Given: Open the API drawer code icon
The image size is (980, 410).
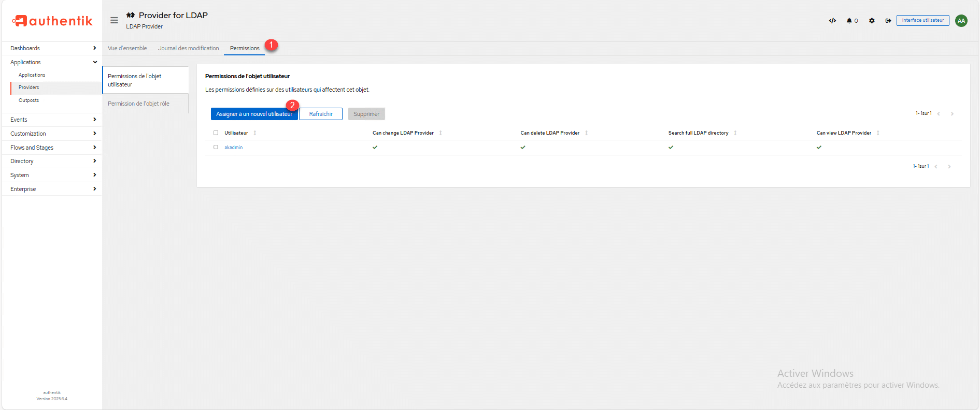Looking at the screenshot, I should (x=832, y=21).
